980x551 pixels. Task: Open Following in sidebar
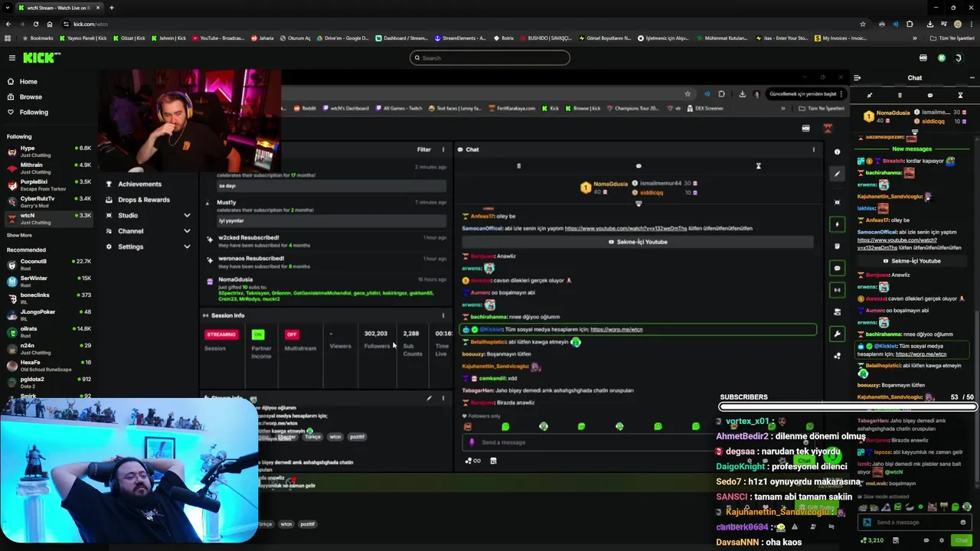(x=34, y=112)
